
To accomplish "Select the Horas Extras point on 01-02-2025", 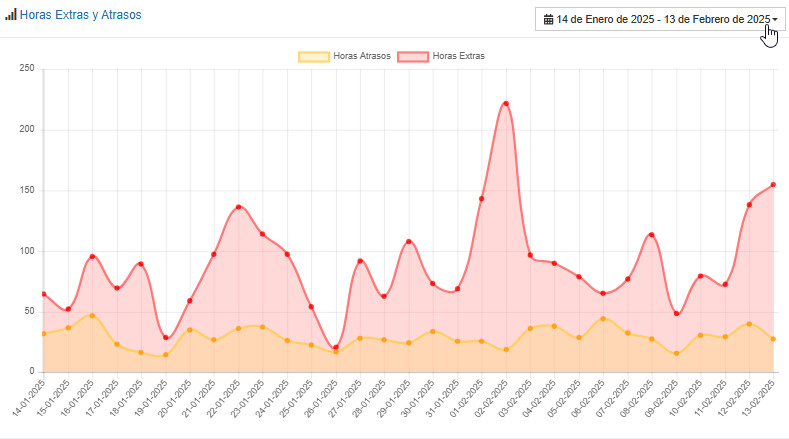I will (482, 199).
